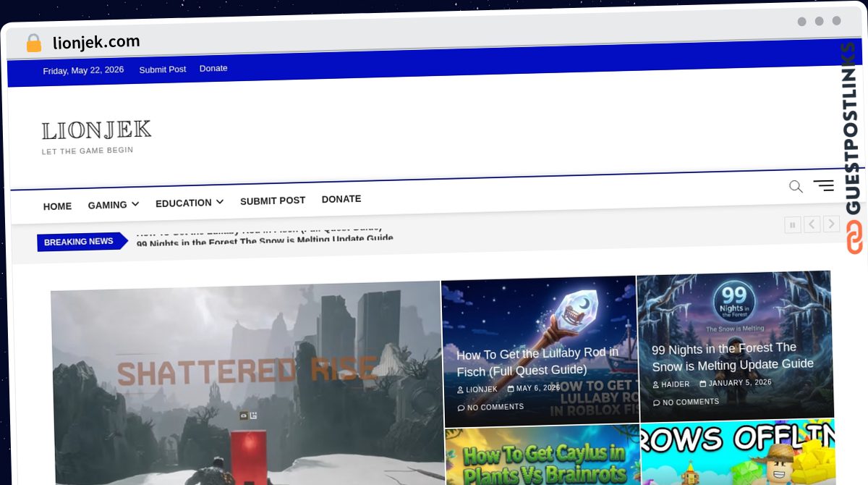Open the Caylus Plants Vs Brainrots thumbnail

(x=542, y=455)
